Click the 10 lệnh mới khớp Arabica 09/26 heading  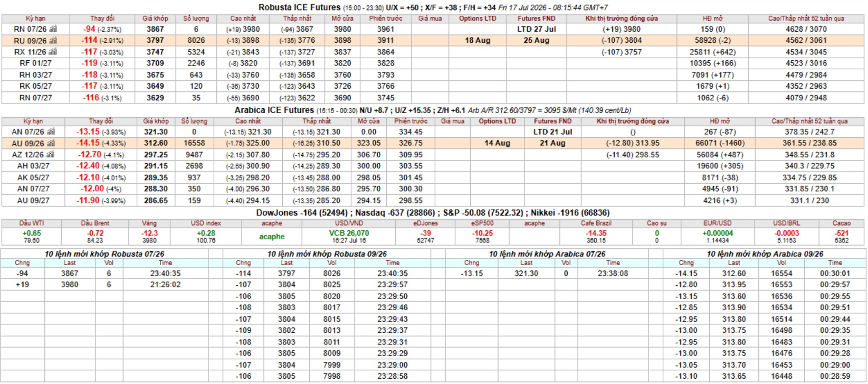point(765,254)
